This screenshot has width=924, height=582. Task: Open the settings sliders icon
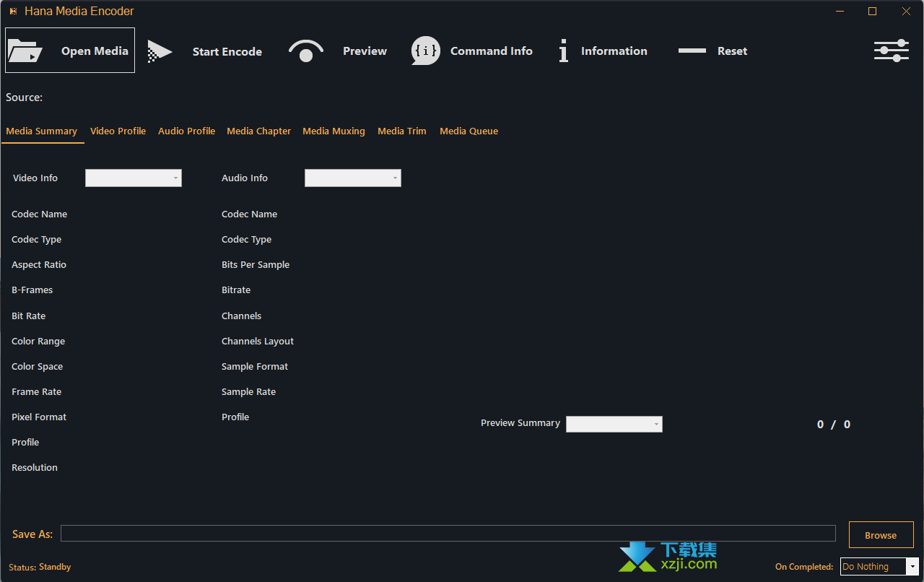[x=891, y=51]
